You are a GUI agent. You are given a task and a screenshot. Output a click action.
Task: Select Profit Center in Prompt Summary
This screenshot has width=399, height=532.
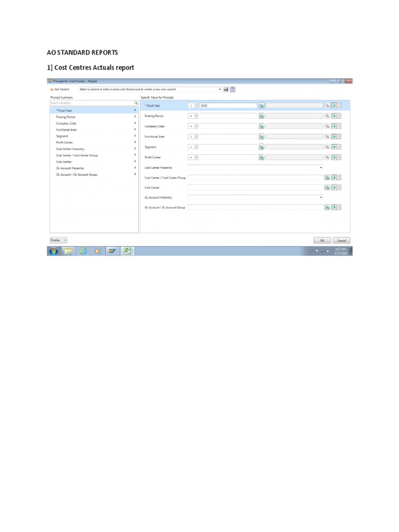[94, 142]
